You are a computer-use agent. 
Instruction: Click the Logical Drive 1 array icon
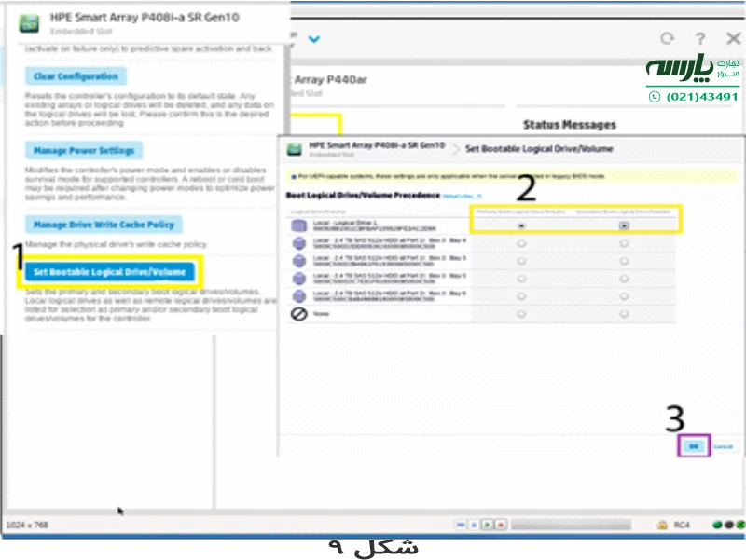298,225
